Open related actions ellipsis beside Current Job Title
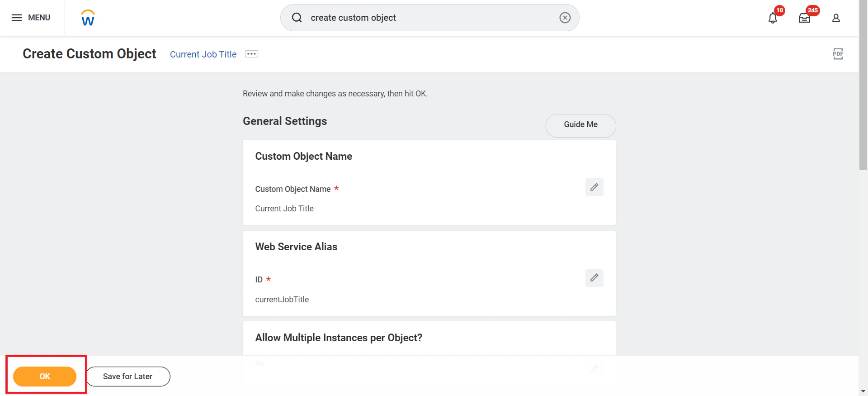This screenshot has width=868, height=396. click(251, 54)
